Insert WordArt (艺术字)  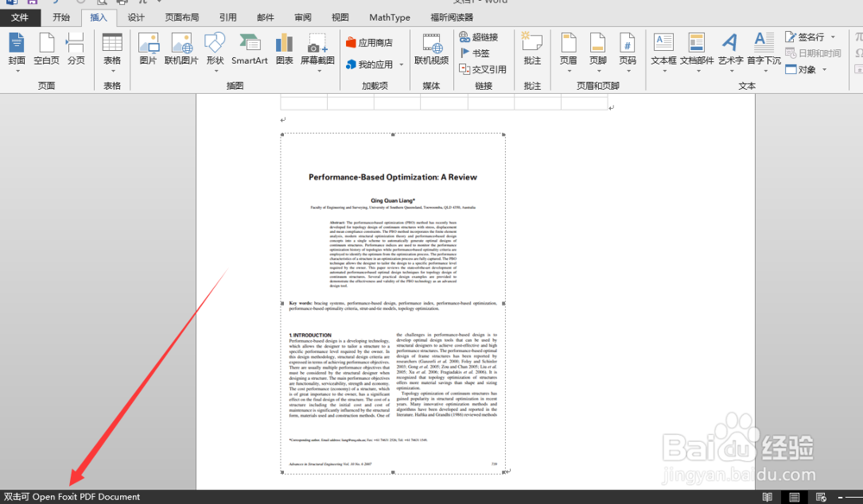coord(730,52)
